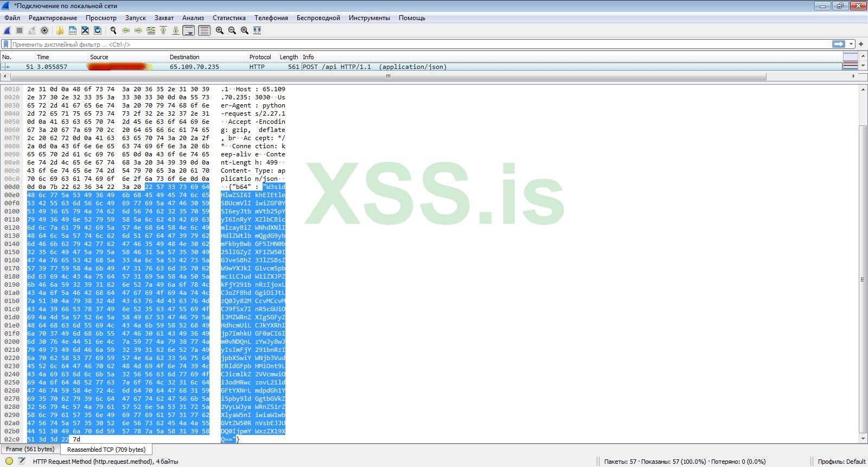Stop the running packet capture

[x=20, y=30]
